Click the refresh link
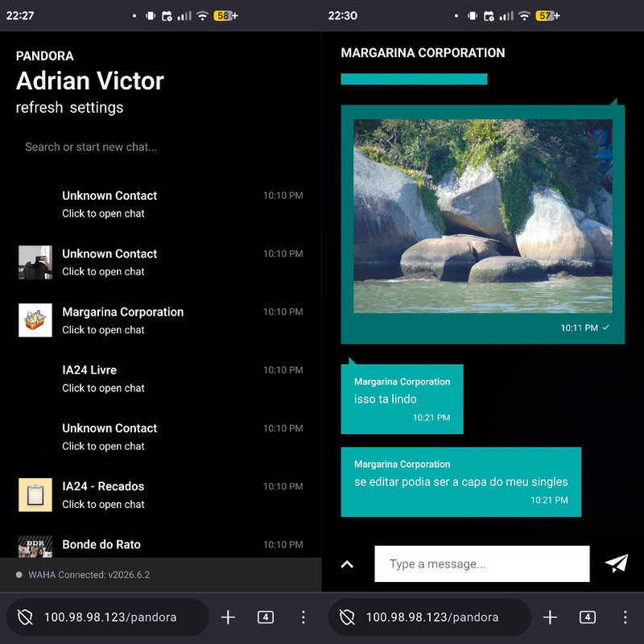Screen dimensions: 644x644 pos(39,108)
